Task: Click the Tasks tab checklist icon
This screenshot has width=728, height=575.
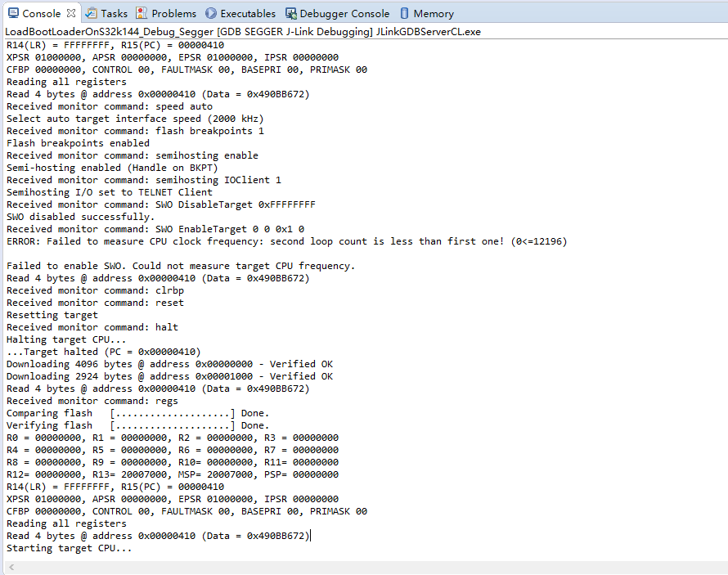Action: click(92, 13)
